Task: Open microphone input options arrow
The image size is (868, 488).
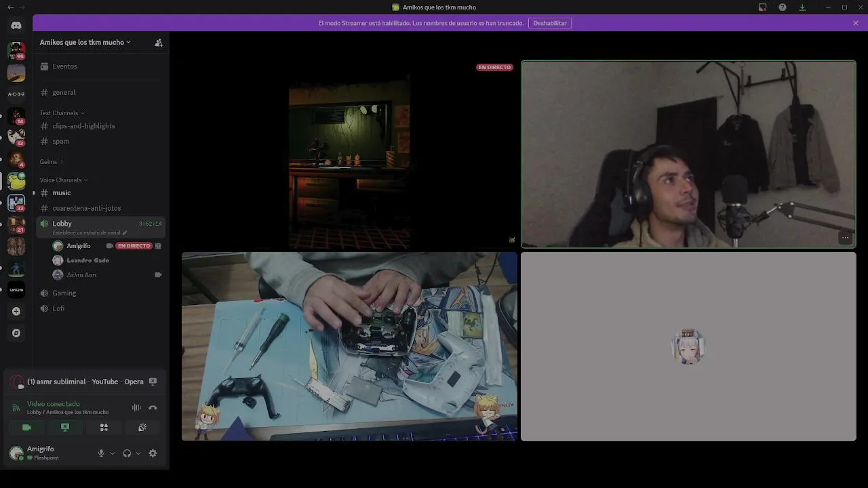Action: (113, 453)
